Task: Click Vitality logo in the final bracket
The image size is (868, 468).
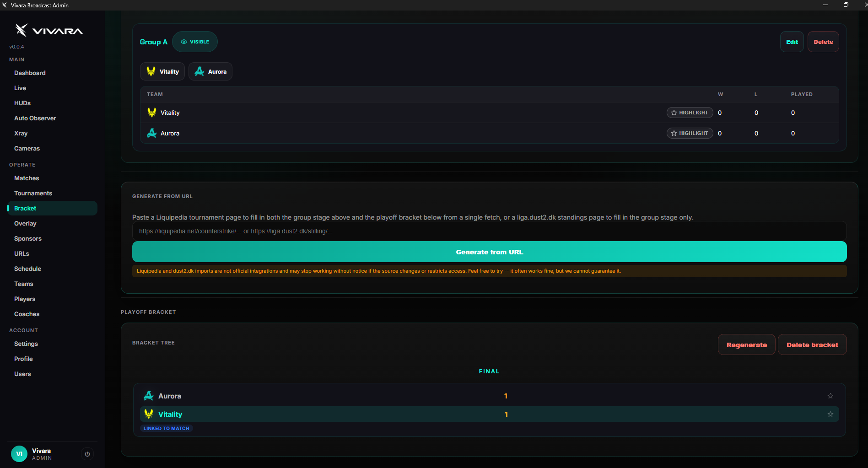Action: (x=149, y=414)
